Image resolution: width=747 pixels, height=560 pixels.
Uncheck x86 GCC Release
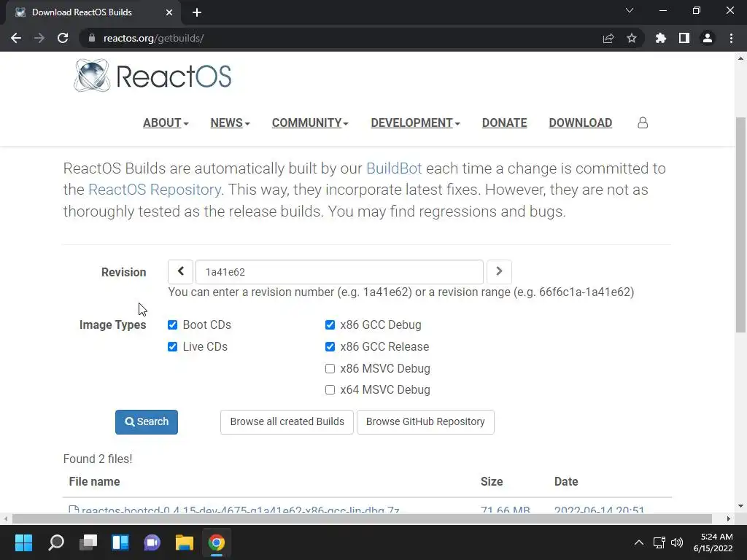tap(330, 346)
